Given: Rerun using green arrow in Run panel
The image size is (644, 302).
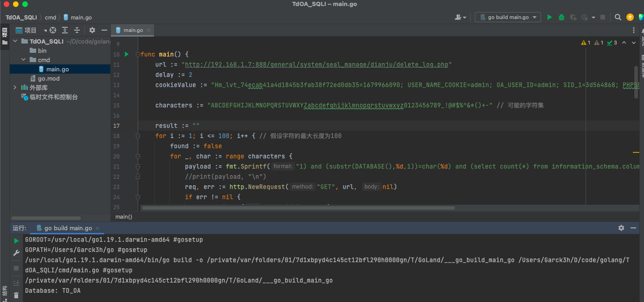Looking at the screenshot, I should pos(16,241).
